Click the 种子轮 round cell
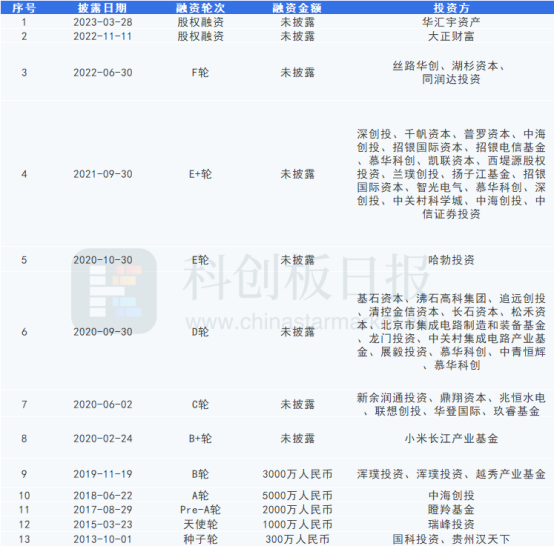The width and height of the screenshot is (554, 547). 200,539
